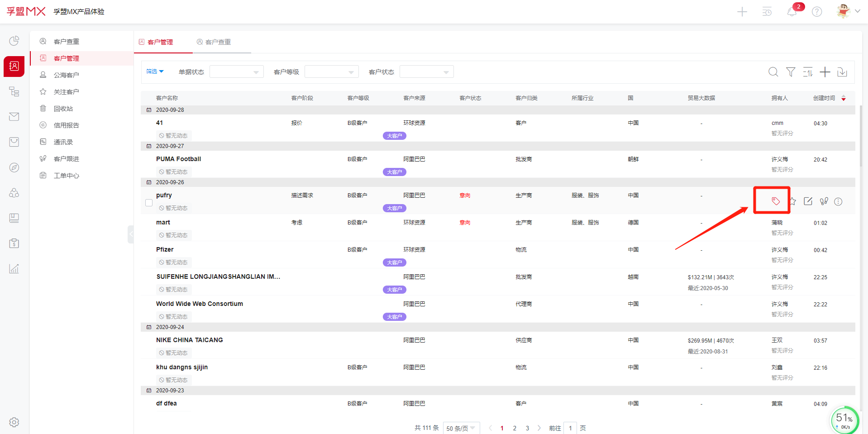Star the pufry customer as followed
This screenshot has height=434, width=868.
coord(792,201)
